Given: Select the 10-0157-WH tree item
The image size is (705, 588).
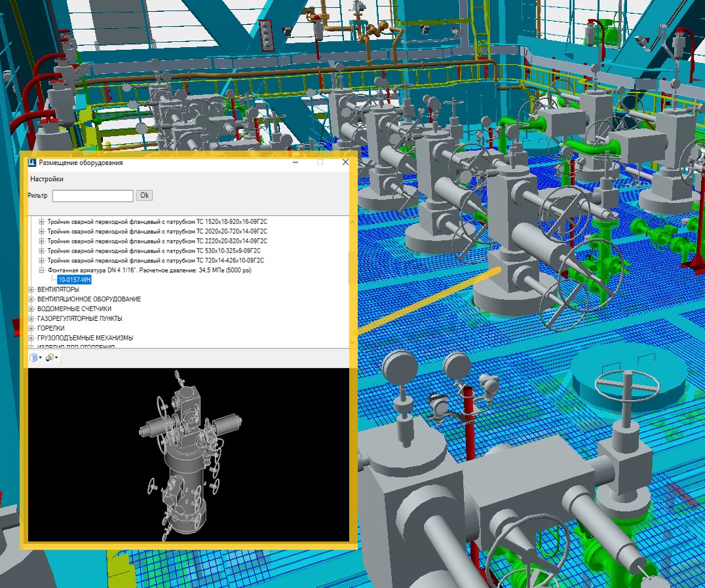Looking at the screenshot, I should [74, 280].
